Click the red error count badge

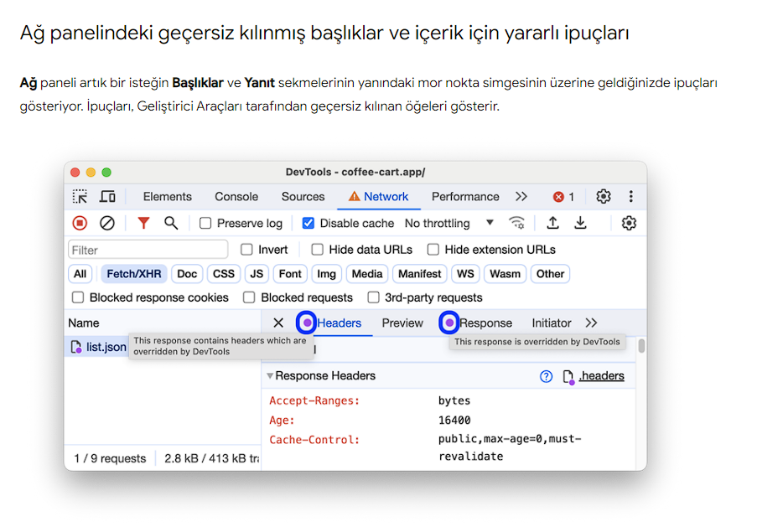click(x=564, y=197)
